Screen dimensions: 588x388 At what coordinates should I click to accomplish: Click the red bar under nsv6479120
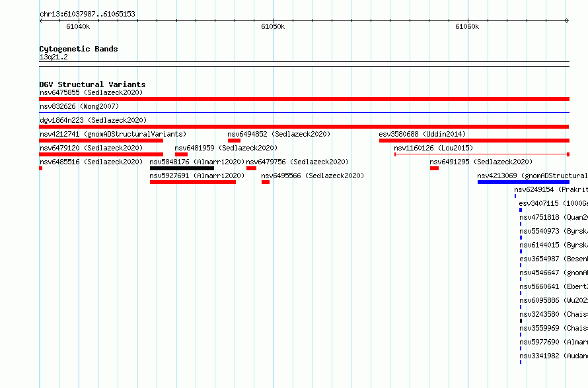click(x=101, y=154)
